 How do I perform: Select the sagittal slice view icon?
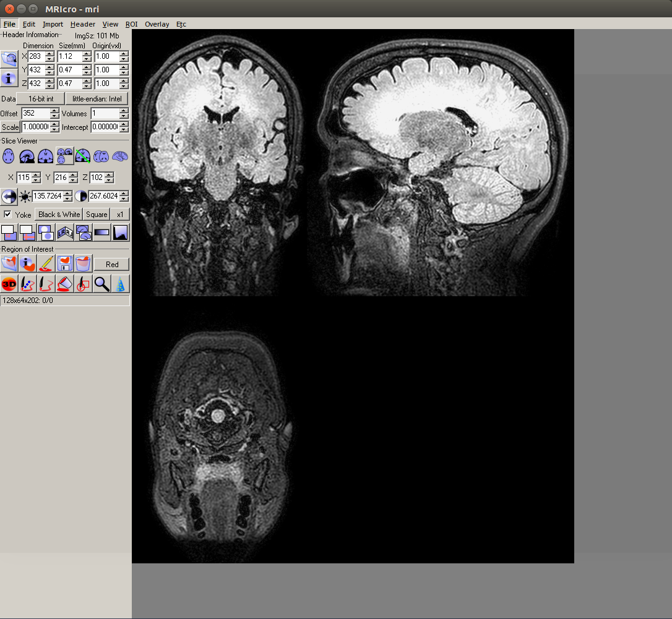27,156
